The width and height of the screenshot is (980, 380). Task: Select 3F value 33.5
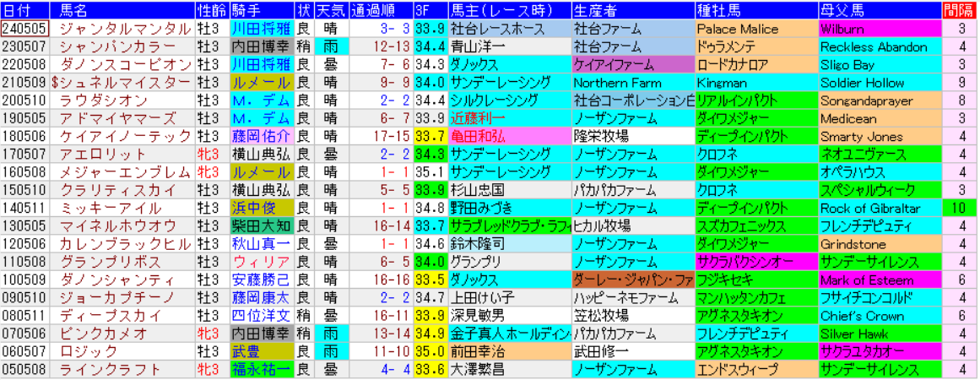tap(430, 281)
